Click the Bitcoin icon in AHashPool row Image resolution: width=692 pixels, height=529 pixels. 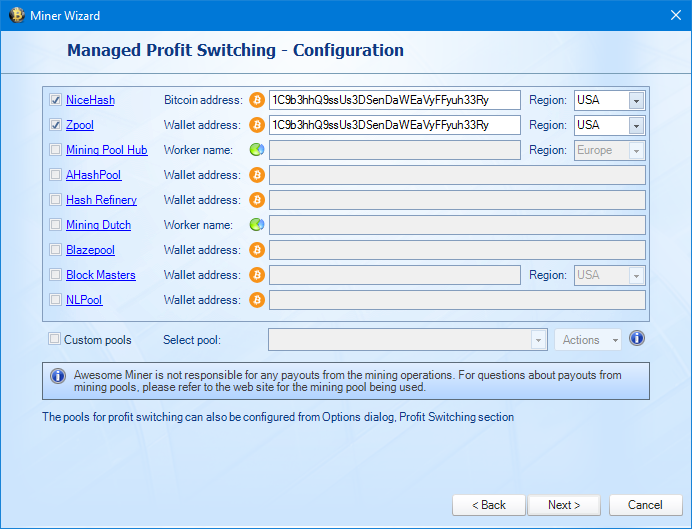[257, 175]
